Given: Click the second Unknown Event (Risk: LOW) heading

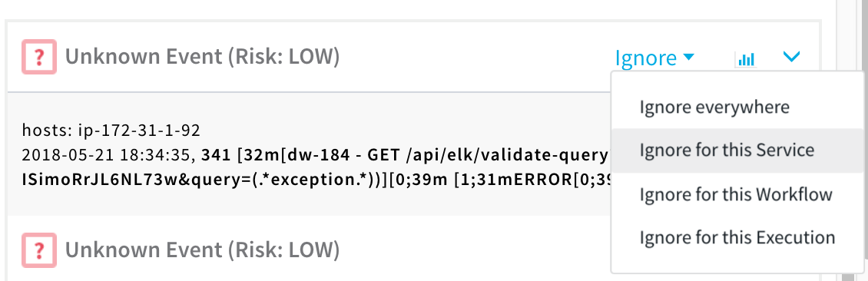Looking at the screenshot, I should click(x=202, y=250).
